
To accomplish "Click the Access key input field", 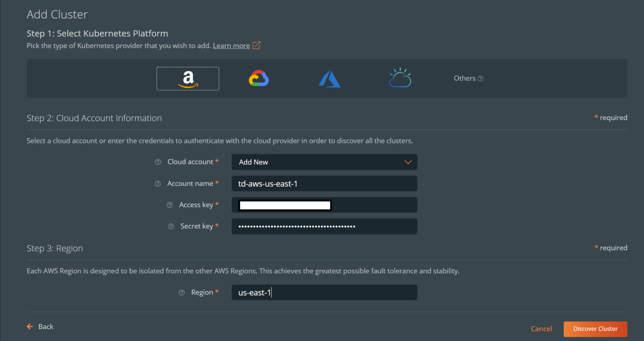I will 325,205.
